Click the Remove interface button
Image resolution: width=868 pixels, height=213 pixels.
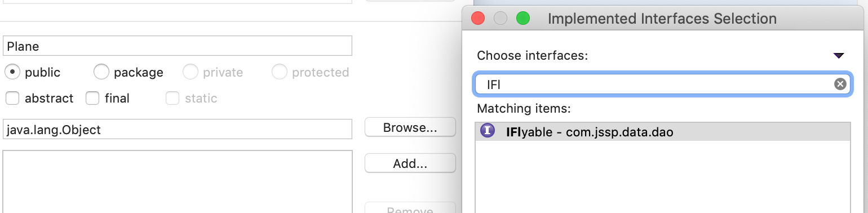point(410,208)
